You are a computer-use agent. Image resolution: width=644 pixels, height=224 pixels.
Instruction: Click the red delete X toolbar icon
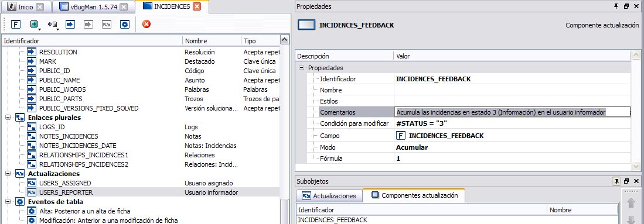click(146, 24)
